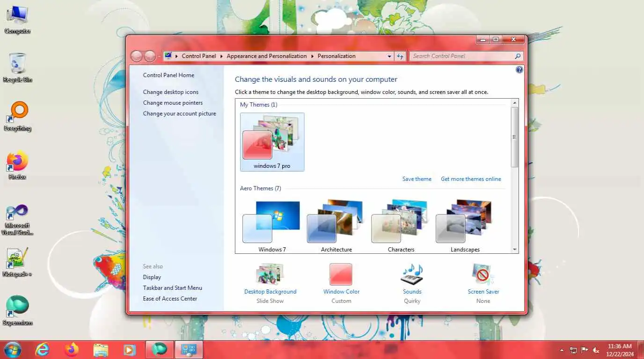This screenshot has width=644, height=359.
Task: Open the Notepad++ desktop shortcut
Action: [x=17, y=263]
